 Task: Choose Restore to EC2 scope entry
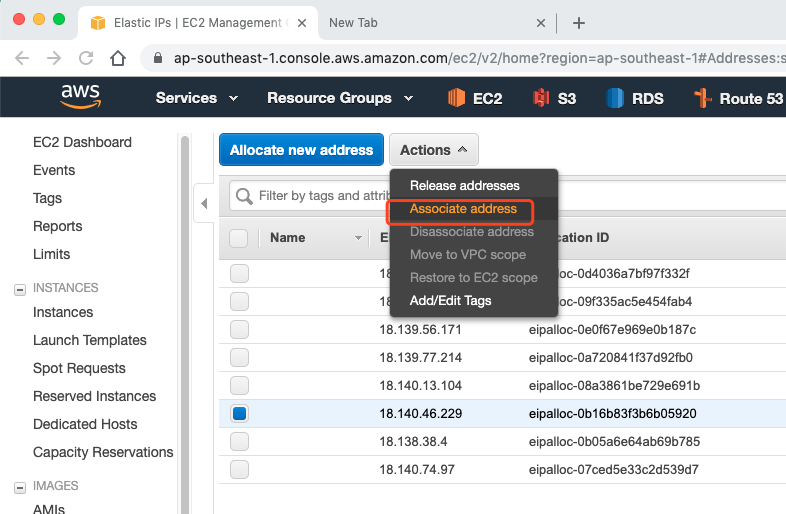[x=474, y=278]
